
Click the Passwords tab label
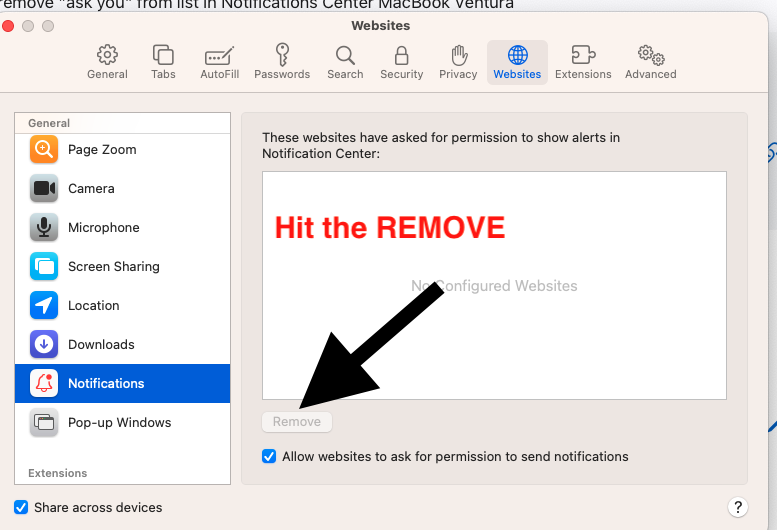[x=282, y=74]
